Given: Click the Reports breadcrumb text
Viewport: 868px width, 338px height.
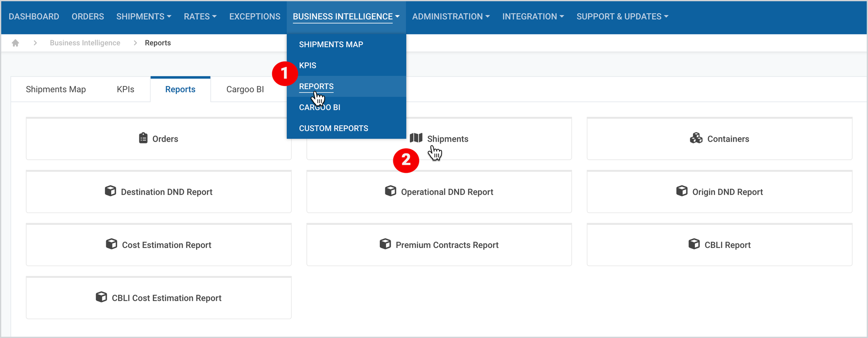Looking at the screenshot, I should pos(158,43).
